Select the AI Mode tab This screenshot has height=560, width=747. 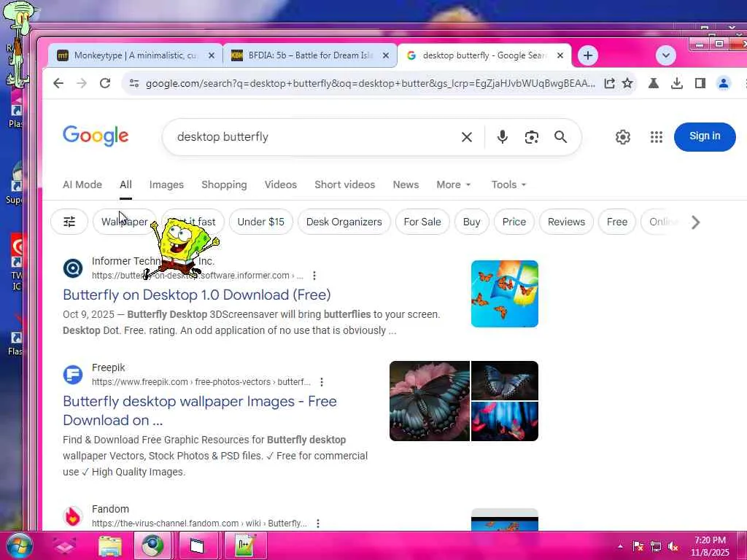point(82,184)
